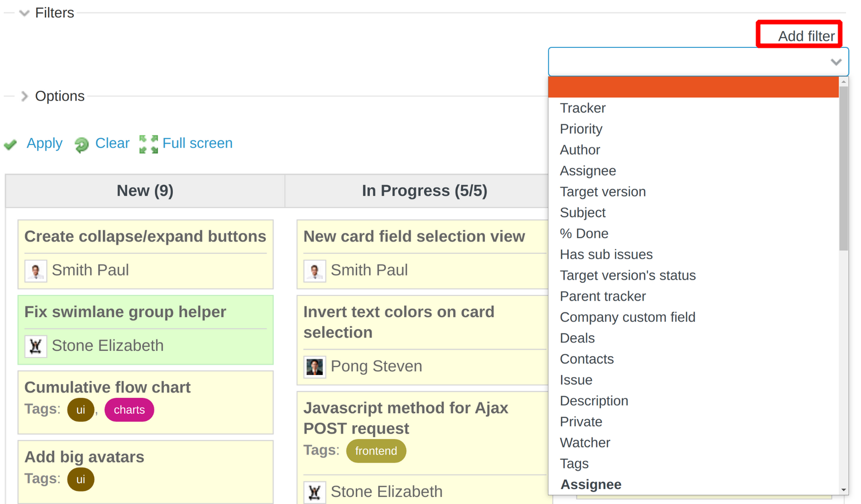Pick Target version's status filter option

pyautogui.click(x=627, y=275)
